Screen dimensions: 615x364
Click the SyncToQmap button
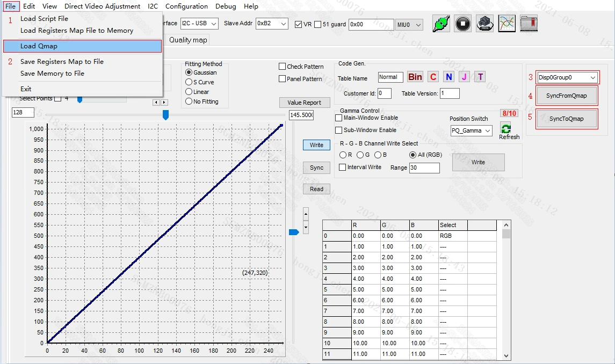coord(566,119)
